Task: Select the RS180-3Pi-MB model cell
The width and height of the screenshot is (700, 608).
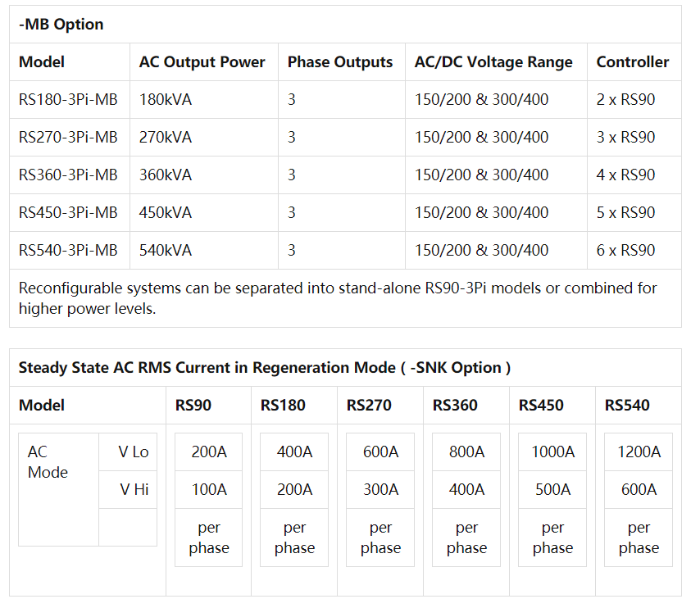Action: point(68,100)
